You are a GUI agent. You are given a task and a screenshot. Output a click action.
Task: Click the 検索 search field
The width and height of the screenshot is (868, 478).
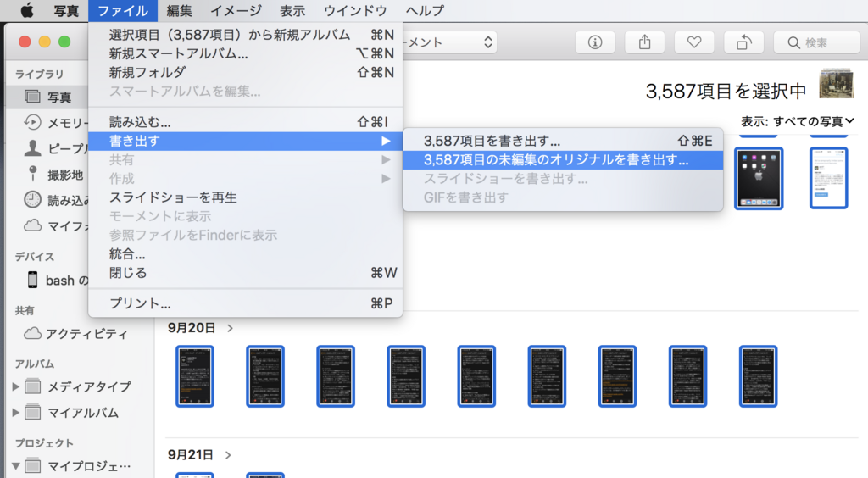(817, 42)
